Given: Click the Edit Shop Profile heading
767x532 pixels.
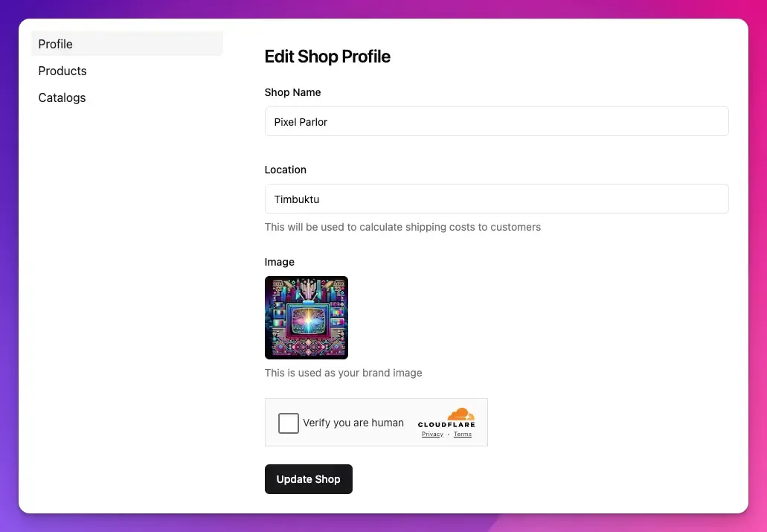Looking at the screenshot, I should [x=327, y=57].
